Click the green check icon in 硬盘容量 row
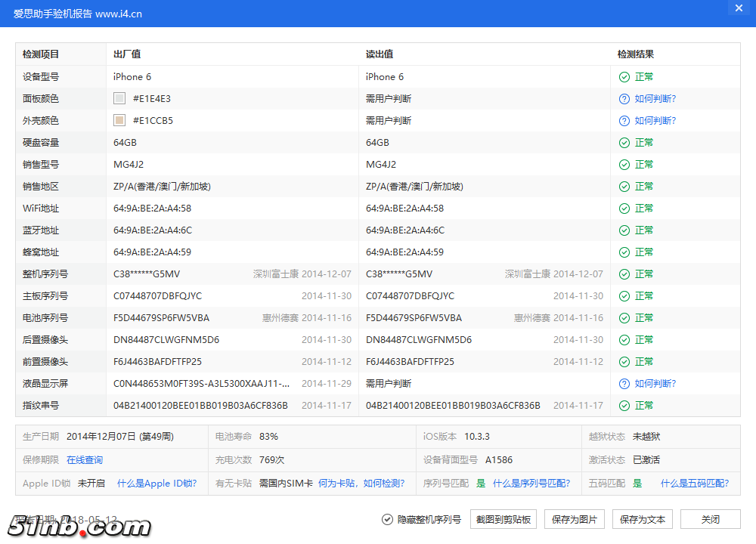Image resolution: width=756 pixels, height=544 pixels. tap(624, 143)
